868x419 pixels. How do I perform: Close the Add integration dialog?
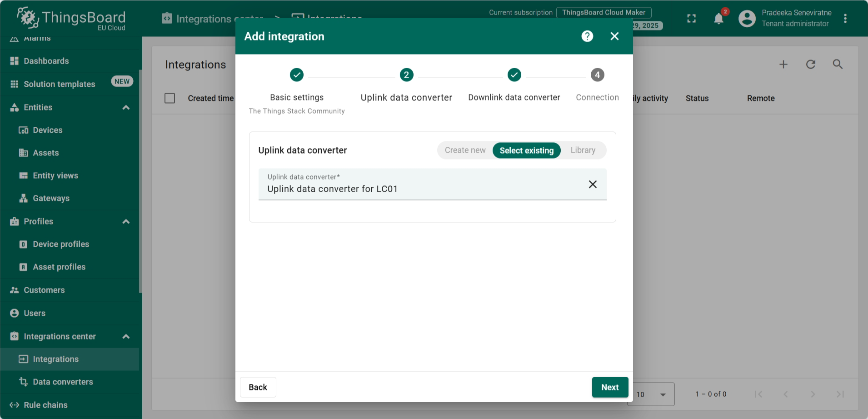(x=614, y=36)
